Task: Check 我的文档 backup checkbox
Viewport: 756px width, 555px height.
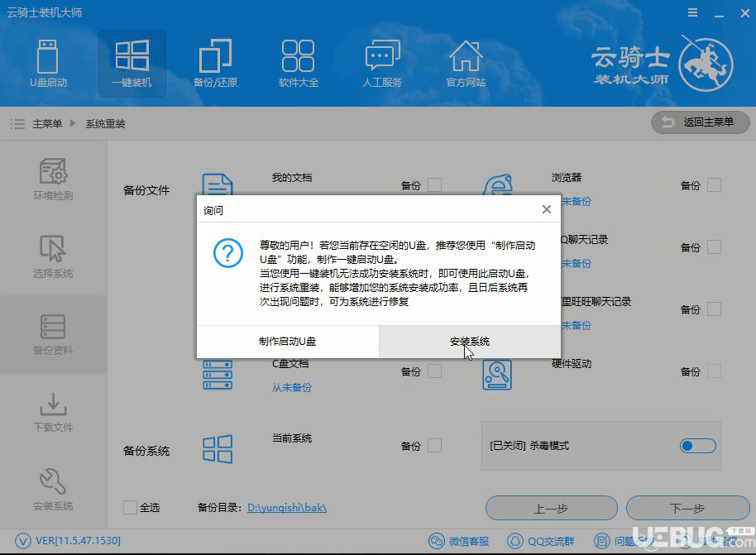Action: click(434, 185)
